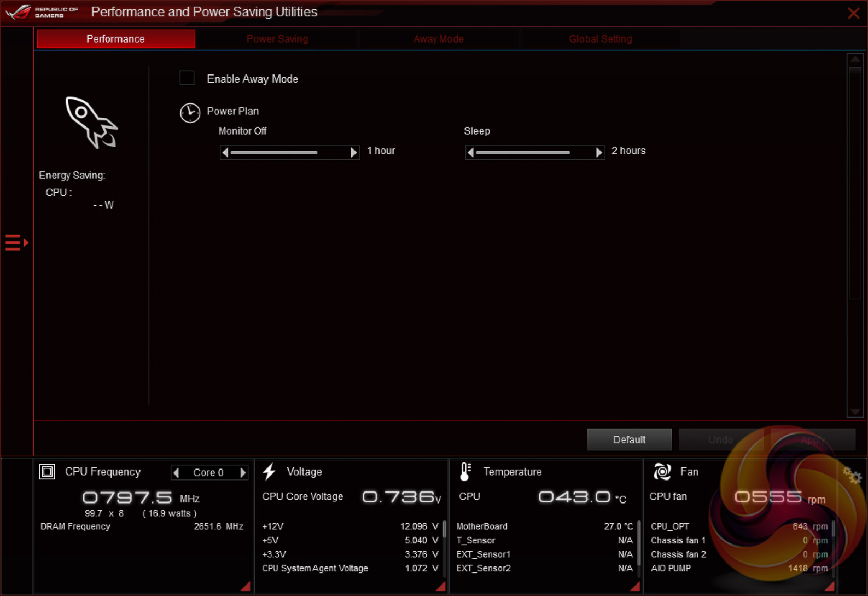This screenshot has height=596, width=868.
Task: Click the +12V voltage row
Action: 350,526
